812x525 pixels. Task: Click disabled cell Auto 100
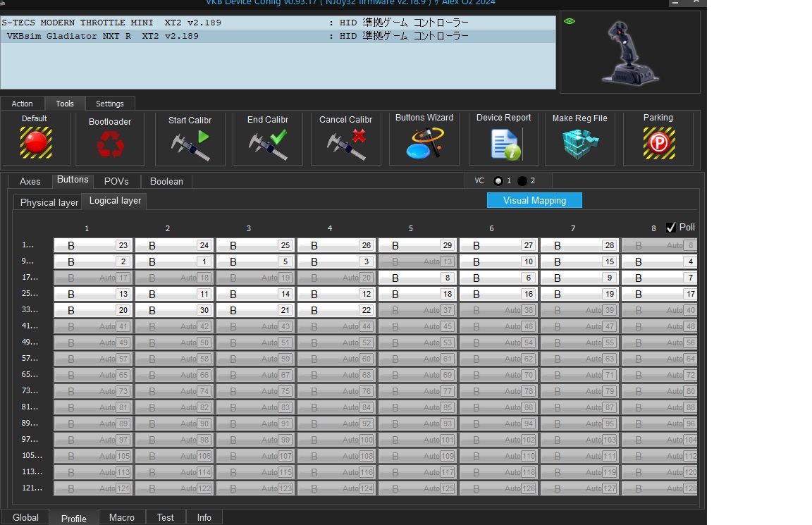pos(337,440)
